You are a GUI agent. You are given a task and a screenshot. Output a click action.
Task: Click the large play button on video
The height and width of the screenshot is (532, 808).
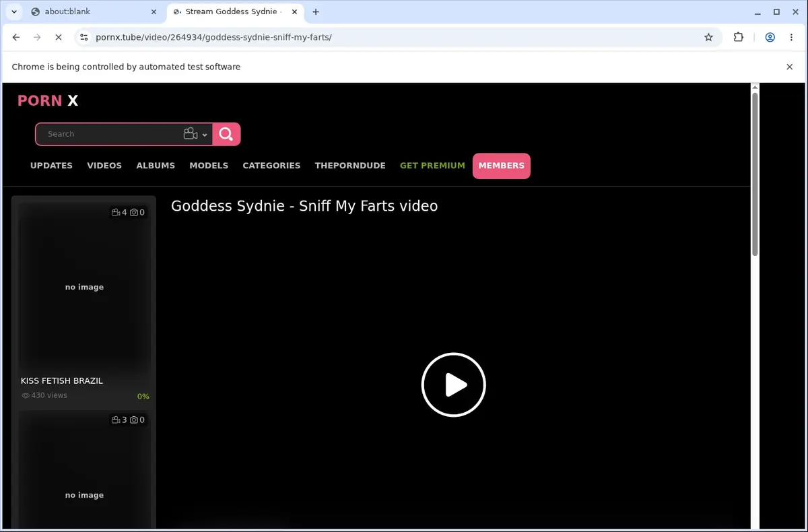[x=453, y=385]
